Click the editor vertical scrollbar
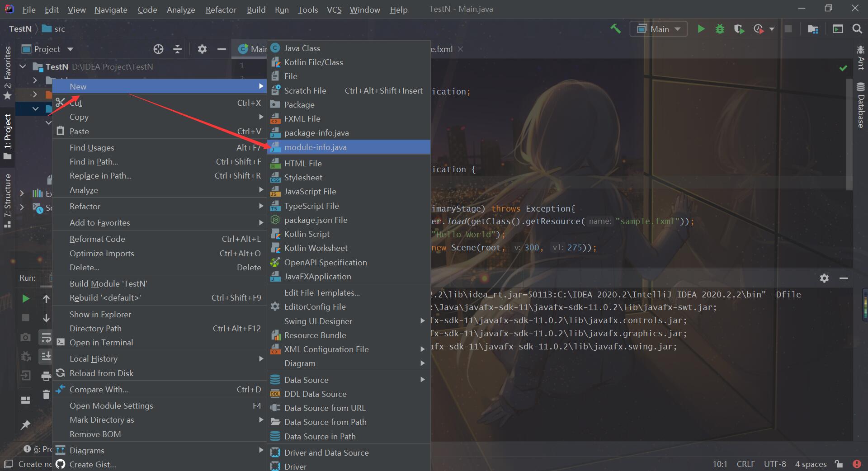Screen dimensions: 868x471 pos(849,134)
